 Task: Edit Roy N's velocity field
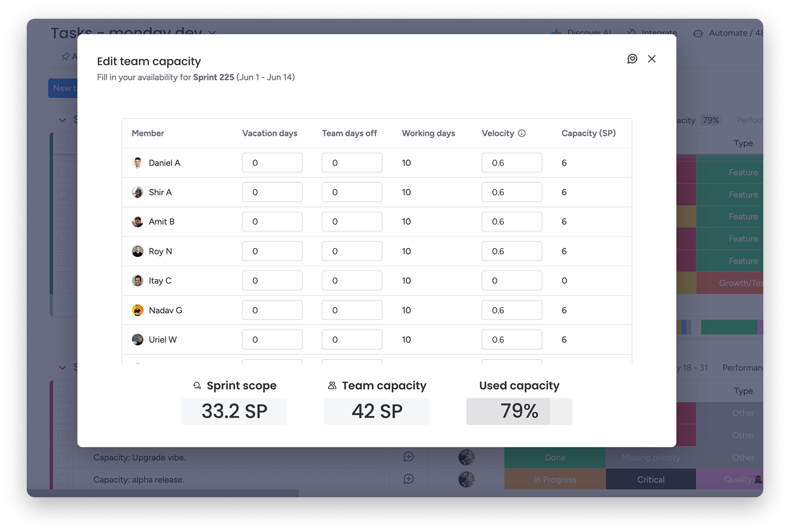pos(512,251)
